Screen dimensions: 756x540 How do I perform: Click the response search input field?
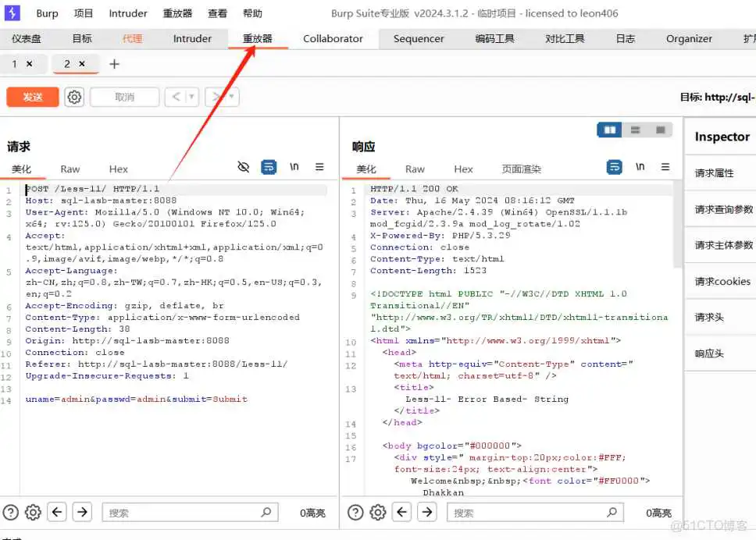(x=535, y=512)
